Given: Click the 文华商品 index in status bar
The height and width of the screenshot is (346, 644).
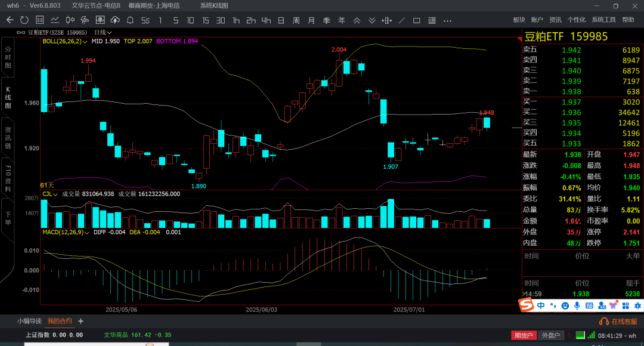Looking at the screenshot, I should (138, 335).
